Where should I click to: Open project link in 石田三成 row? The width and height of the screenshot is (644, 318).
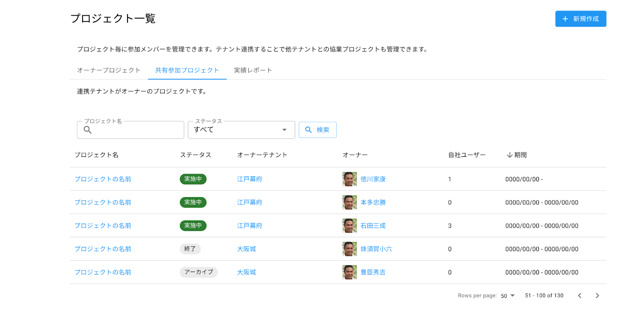[x=103, y=226]
